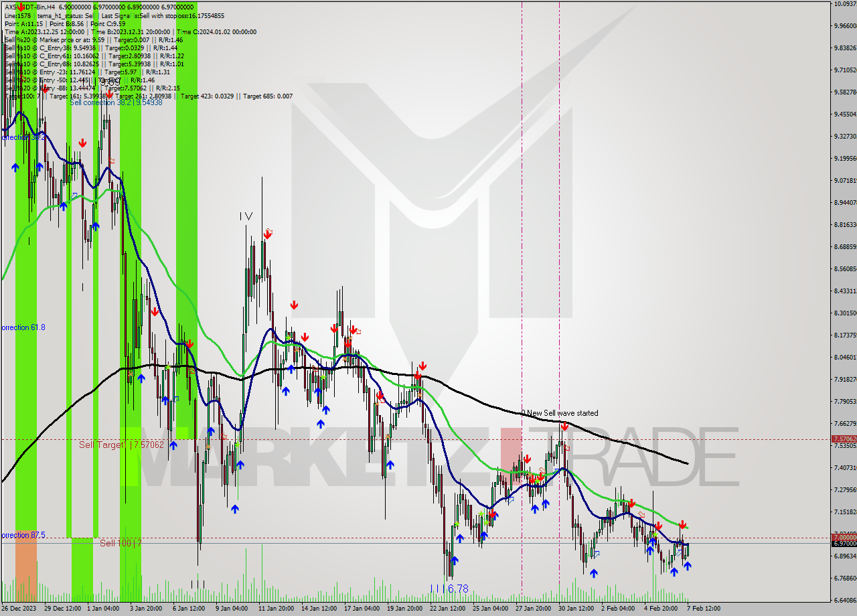Viewport: 857px width, 616px height.
Task: Click the 8.4331 price axis label
Action: (x=844, y=291)
